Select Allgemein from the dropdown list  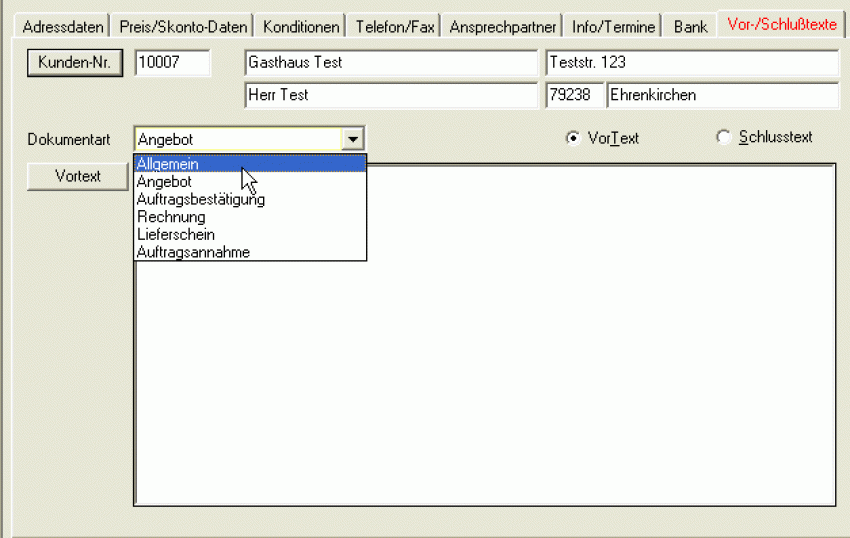pyautogui.click(x=168, y=164)
